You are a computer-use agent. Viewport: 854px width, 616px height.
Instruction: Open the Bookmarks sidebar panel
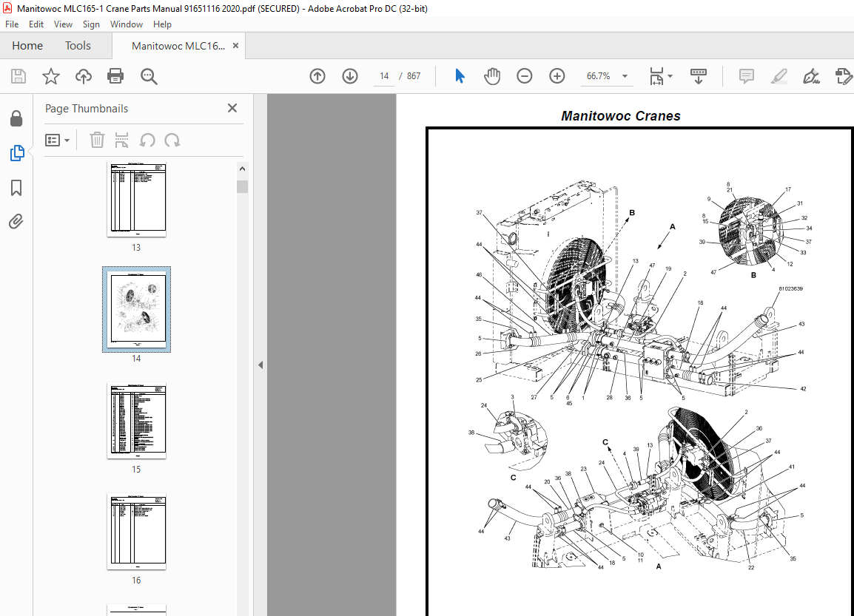pos(16,188)
